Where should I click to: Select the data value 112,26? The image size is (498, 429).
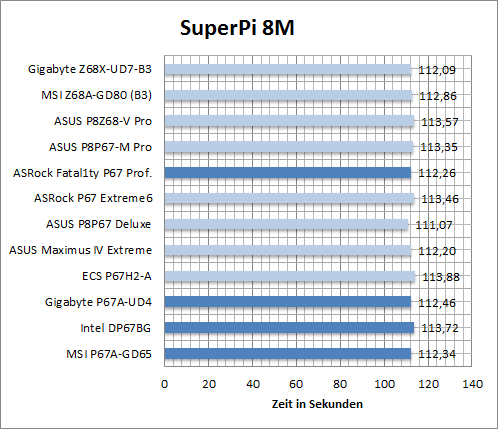point(437,173)
